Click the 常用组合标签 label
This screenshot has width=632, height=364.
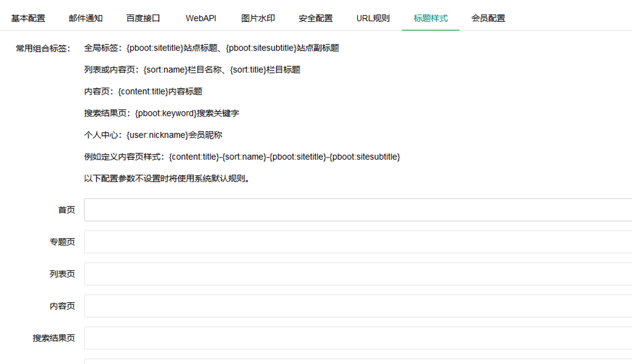(x=43, y=48)
